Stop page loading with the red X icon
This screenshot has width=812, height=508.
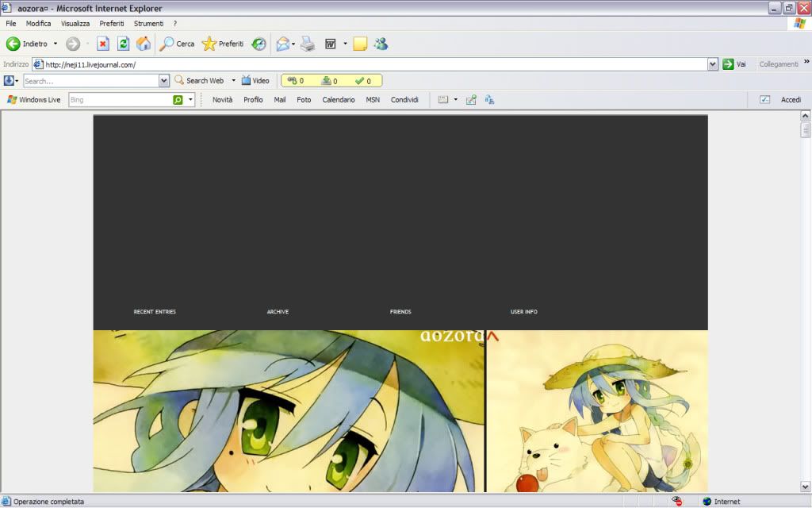103,44
